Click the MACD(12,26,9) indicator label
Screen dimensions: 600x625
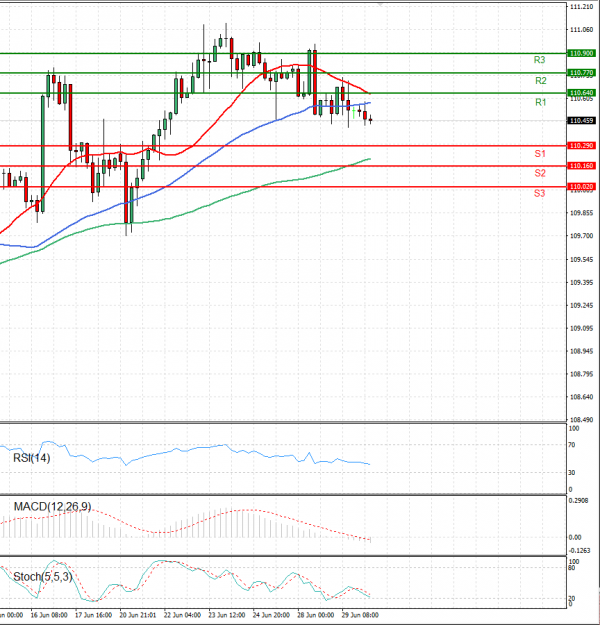coord(52,507)
